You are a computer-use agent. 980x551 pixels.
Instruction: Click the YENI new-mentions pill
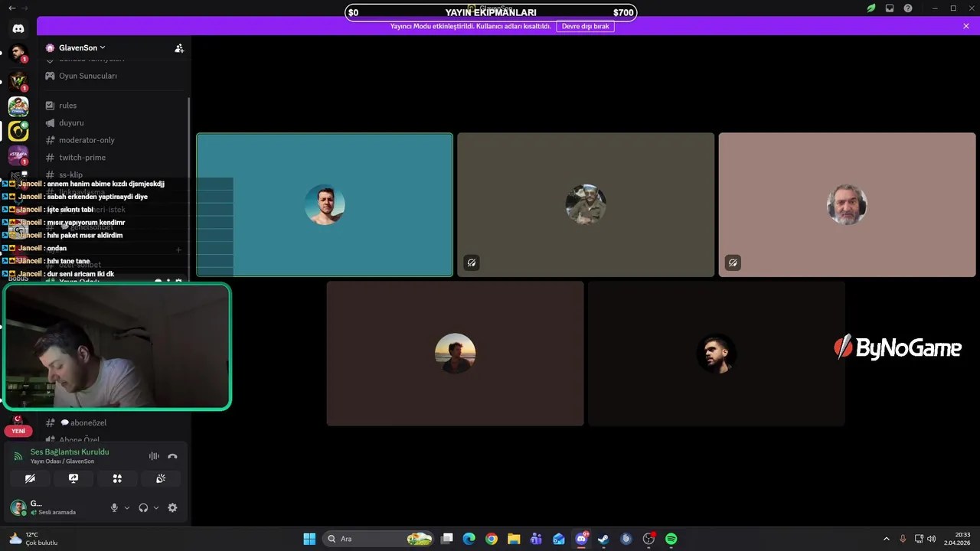click(x=18, y=431)
